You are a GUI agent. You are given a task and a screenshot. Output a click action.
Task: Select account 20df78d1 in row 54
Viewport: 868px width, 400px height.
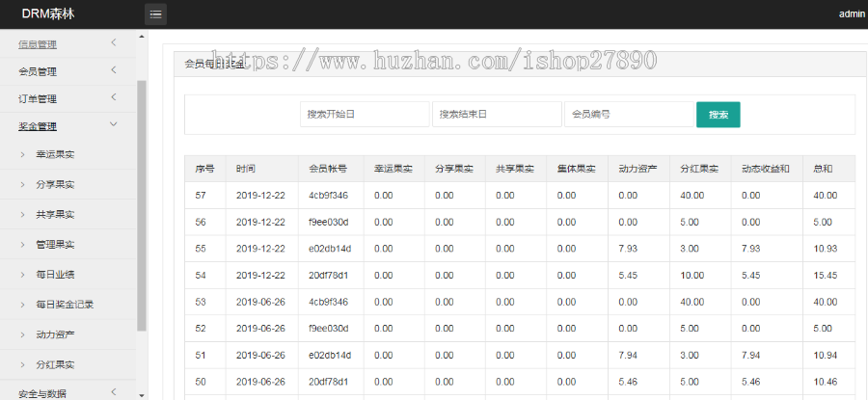(x=328, y=275)
